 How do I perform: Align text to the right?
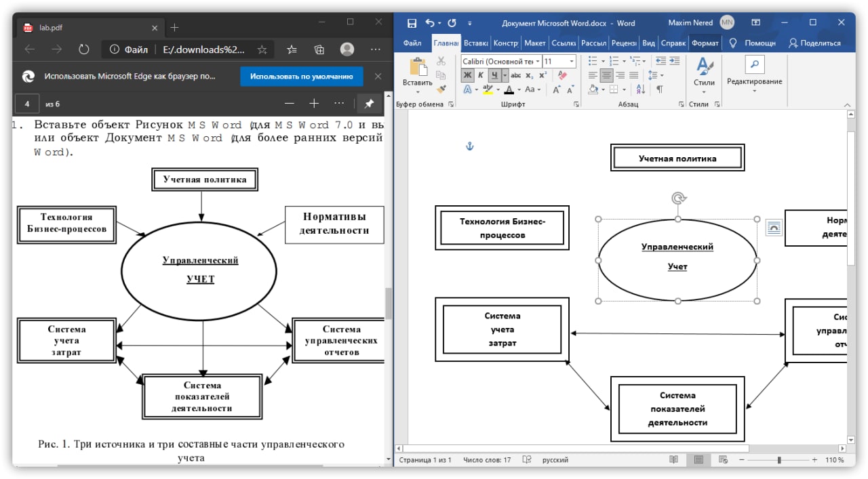[x=620, y=75]
